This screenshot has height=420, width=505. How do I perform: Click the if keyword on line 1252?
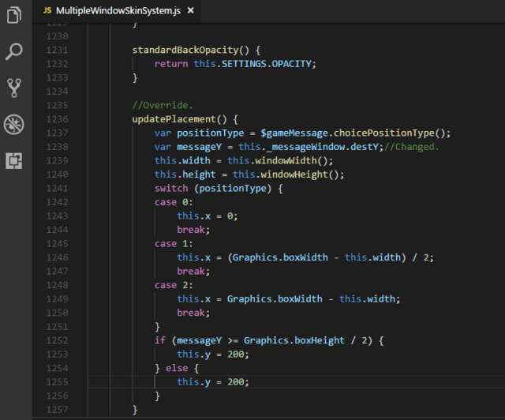point(159,341)
